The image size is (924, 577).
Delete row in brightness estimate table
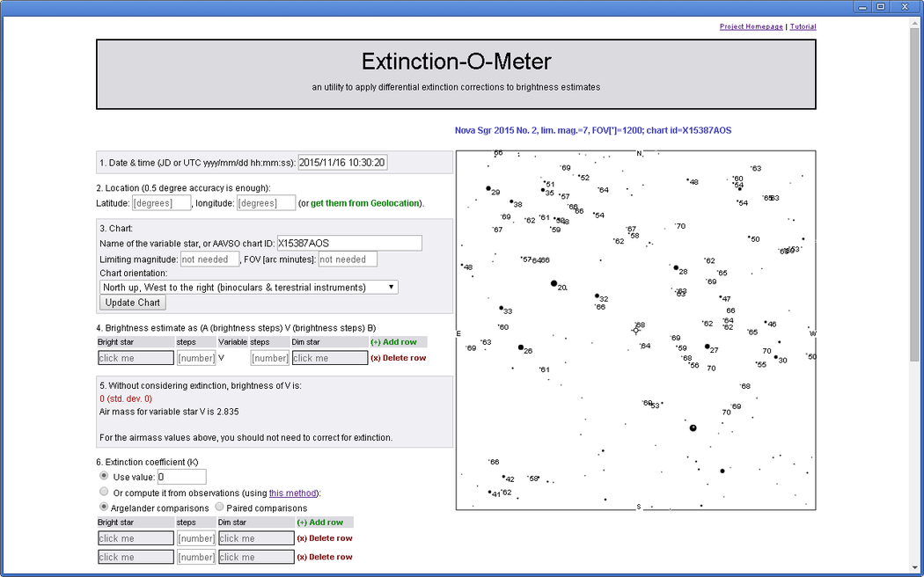(x=398, y=358)
